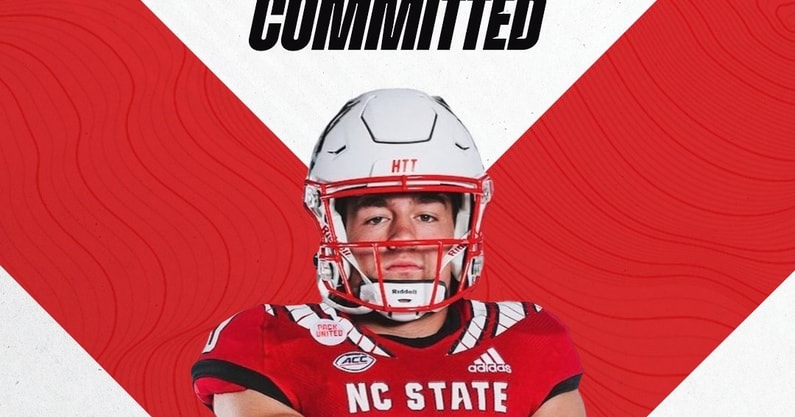
Task: Select the top red bar of the facemask
Action: 399,186
